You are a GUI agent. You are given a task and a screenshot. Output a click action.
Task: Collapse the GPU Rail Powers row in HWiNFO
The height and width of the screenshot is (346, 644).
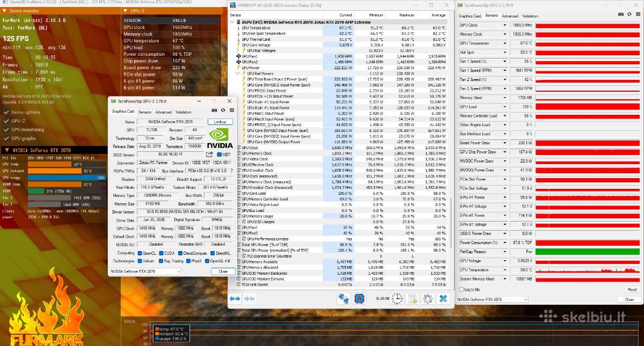click(x=238, y=73)
